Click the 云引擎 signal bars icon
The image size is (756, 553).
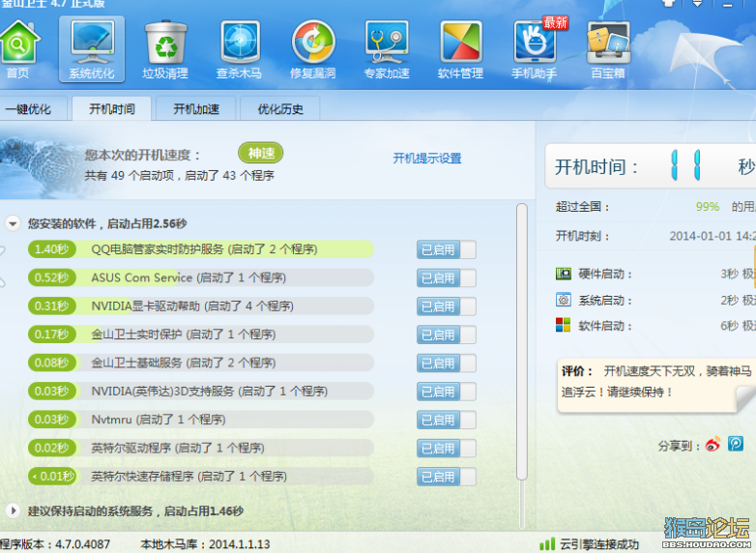[x=547, y=544]
